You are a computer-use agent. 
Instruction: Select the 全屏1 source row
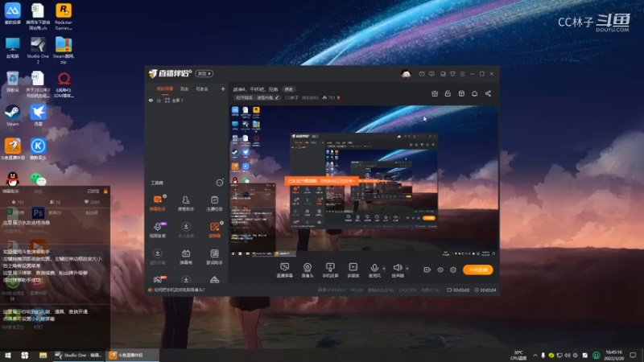[x=186, y=101]
